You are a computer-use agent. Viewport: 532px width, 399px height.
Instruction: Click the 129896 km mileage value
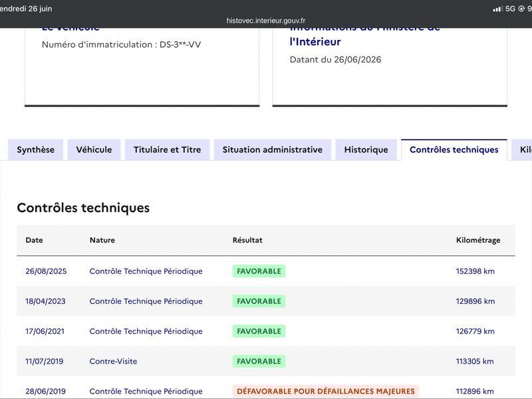point(475,301)
